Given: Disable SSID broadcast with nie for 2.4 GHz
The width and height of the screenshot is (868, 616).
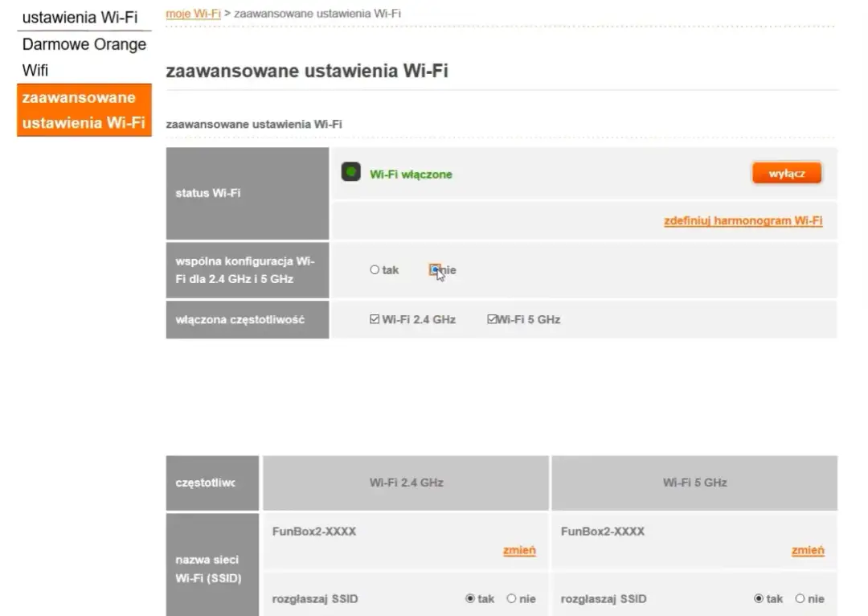Looking at the screenshot, I should 511,598.
